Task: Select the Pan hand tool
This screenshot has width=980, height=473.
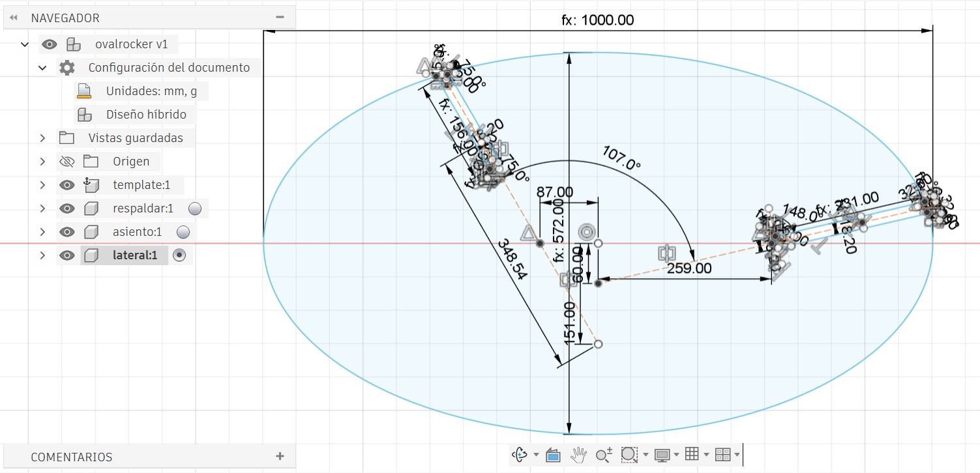Action: coord(579,455)
